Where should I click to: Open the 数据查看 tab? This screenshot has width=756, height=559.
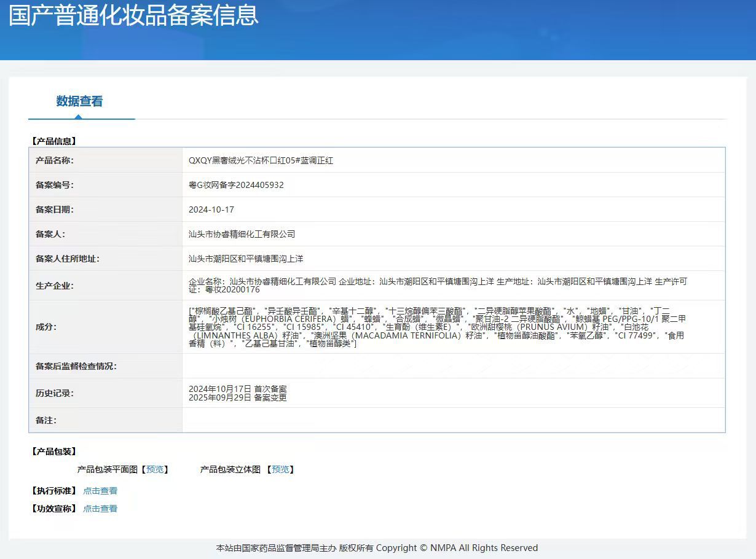80,101
